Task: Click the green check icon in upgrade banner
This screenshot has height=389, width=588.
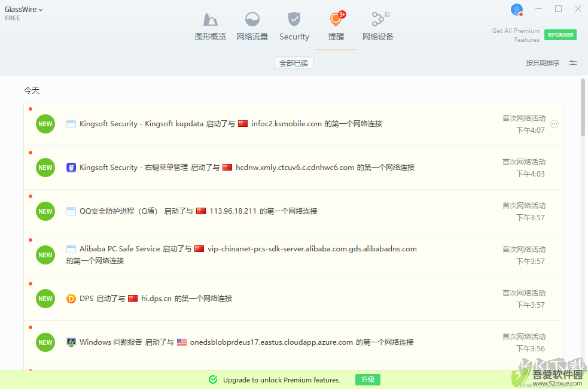Action: 213,379
